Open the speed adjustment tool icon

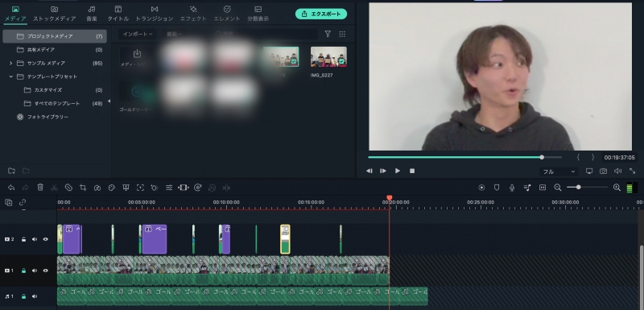tap(97, 188)
